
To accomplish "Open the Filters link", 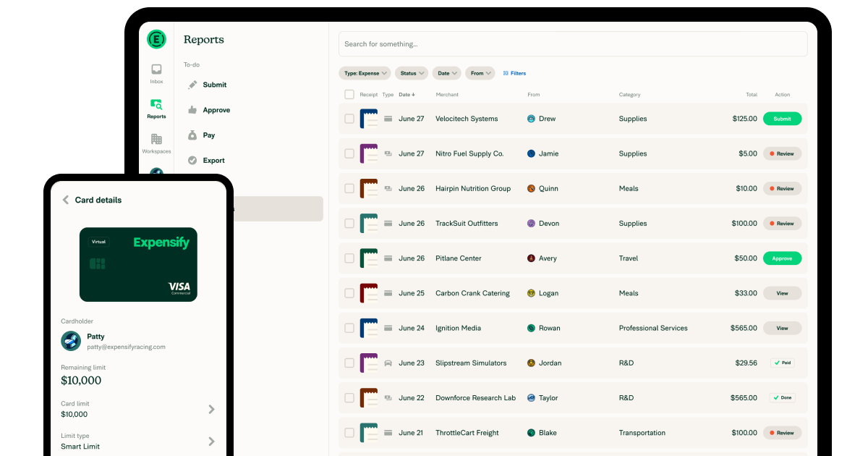I will 514,73.
